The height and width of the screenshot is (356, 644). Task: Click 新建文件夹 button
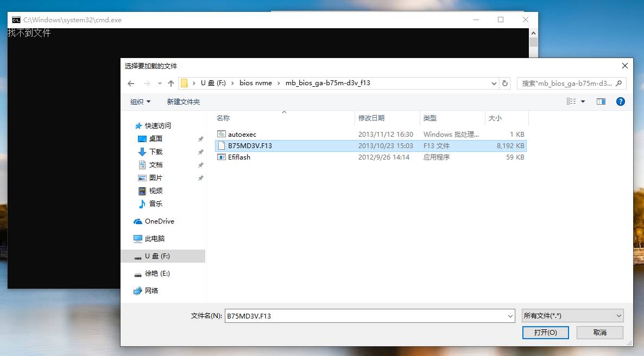[183, 102]
